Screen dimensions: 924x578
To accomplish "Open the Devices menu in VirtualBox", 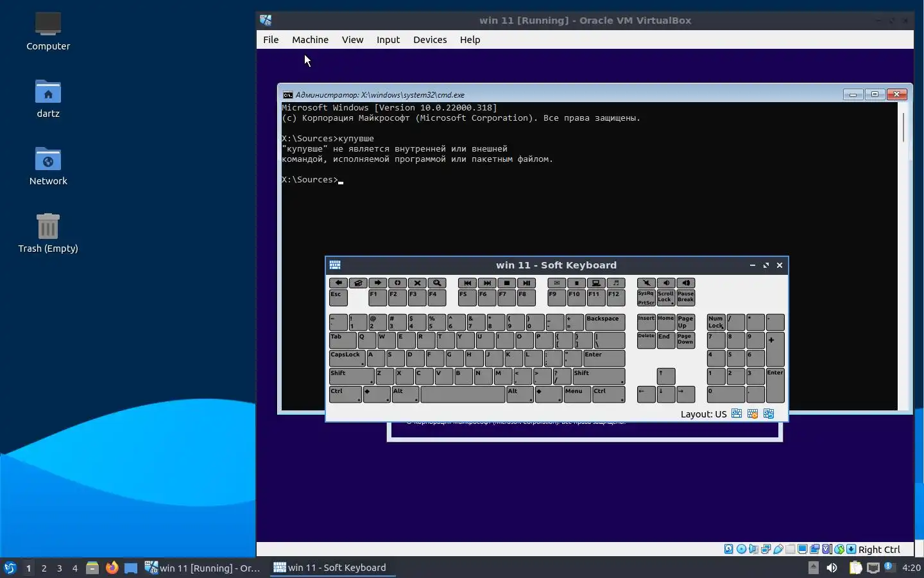I will 430,39.
